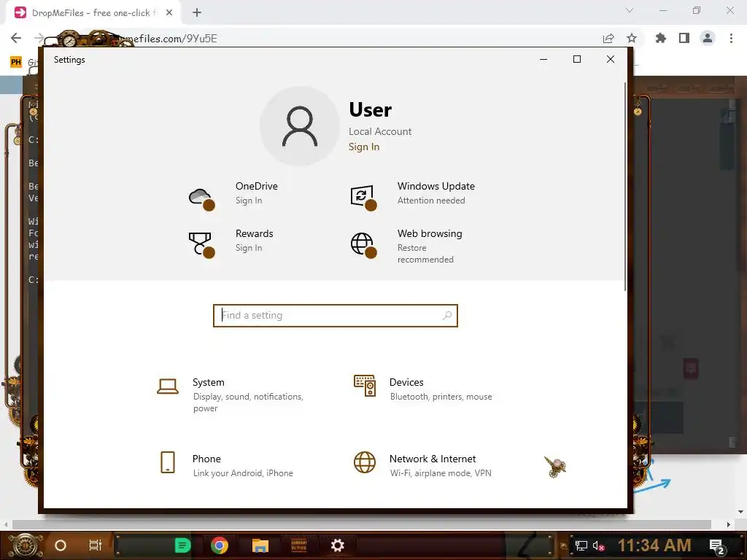Click Rewards Sign In text
This screenshot has height=560, width=747.
point(249,248)
